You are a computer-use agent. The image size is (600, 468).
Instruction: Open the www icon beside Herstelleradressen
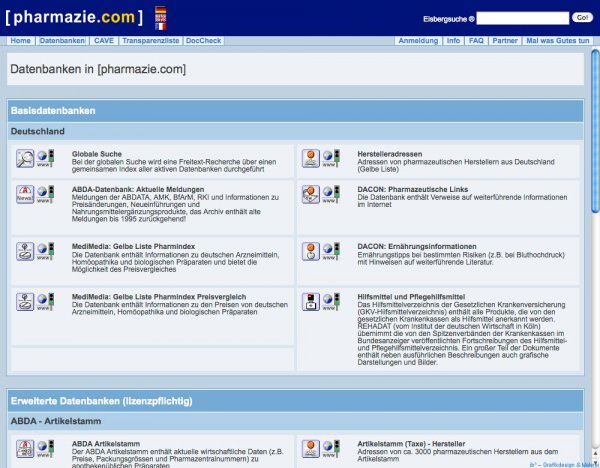click(x=331, y=158)
